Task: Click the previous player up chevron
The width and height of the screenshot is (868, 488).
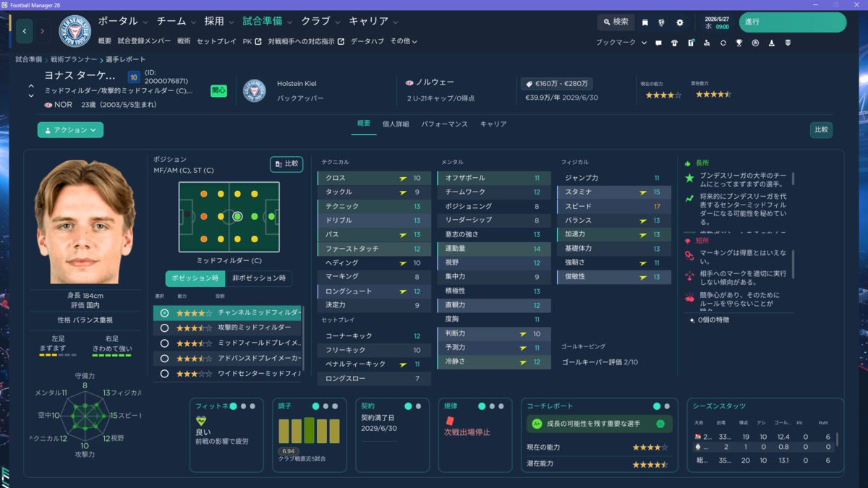Action: tap(31, 87)
